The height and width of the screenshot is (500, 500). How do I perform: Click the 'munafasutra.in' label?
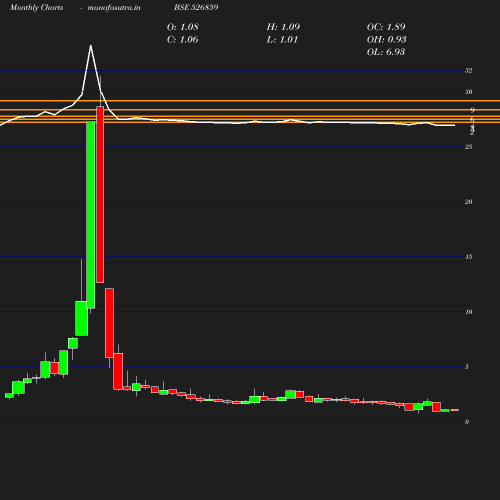tap(114, 7)
